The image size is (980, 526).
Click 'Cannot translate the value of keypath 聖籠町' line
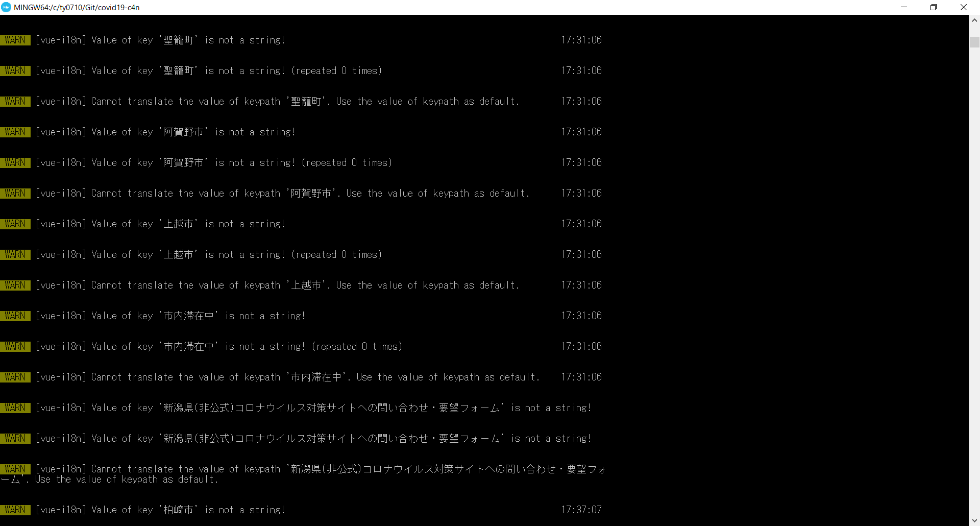click(277, 101)
